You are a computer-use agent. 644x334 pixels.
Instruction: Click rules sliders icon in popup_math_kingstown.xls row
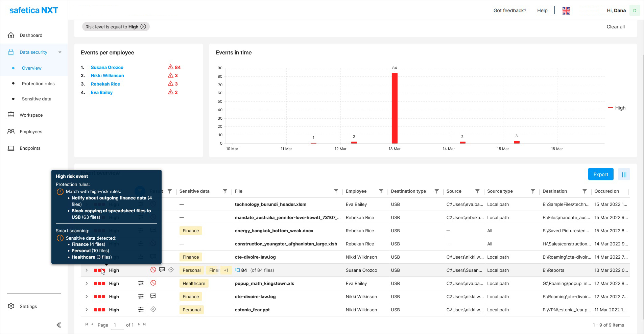141,283
